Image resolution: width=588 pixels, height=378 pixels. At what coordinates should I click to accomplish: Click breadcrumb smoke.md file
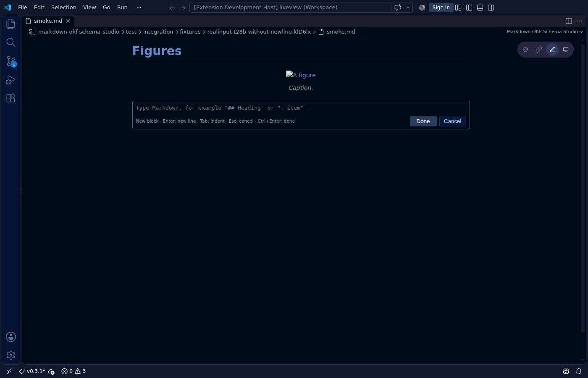pos(337,32)
